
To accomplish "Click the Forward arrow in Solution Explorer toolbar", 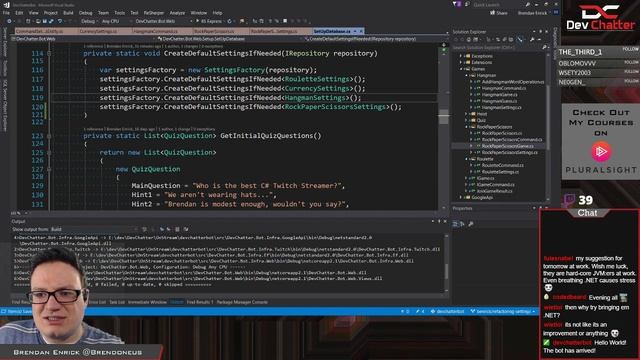I will (463, 40).
